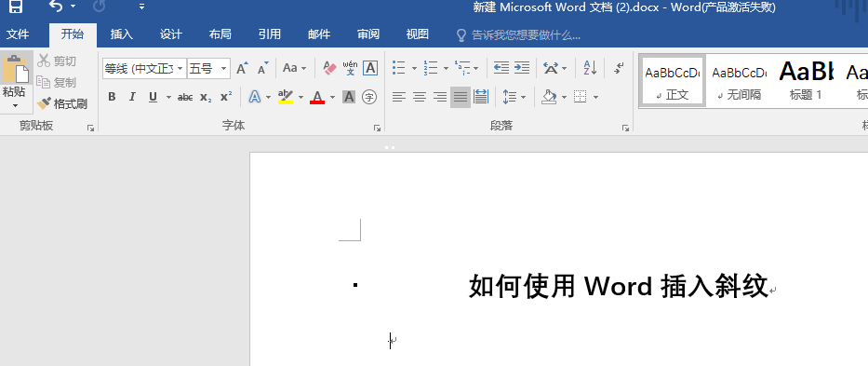Screen dimensions: 868x366
Task: Open the clipboard pane launcher
Action: tap(91, 129)
